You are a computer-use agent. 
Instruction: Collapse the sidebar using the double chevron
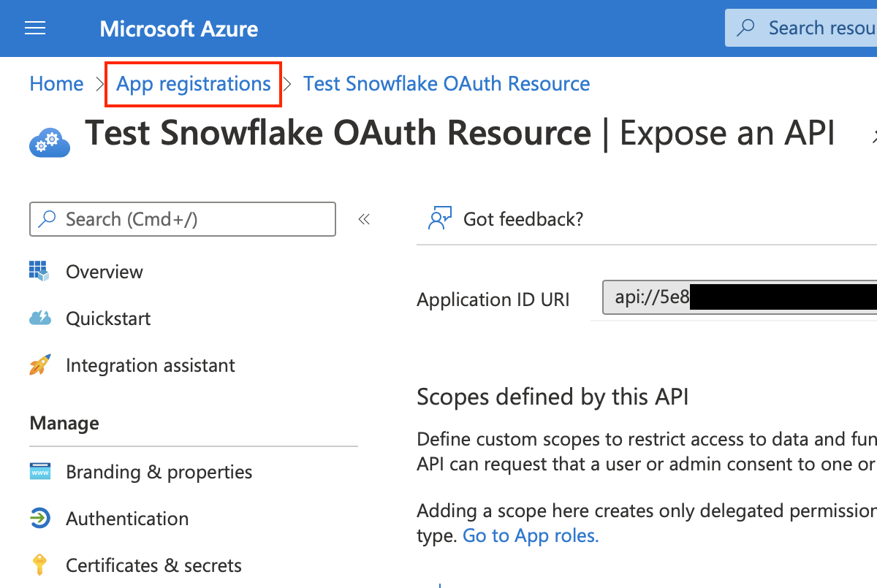click(363, 218)
